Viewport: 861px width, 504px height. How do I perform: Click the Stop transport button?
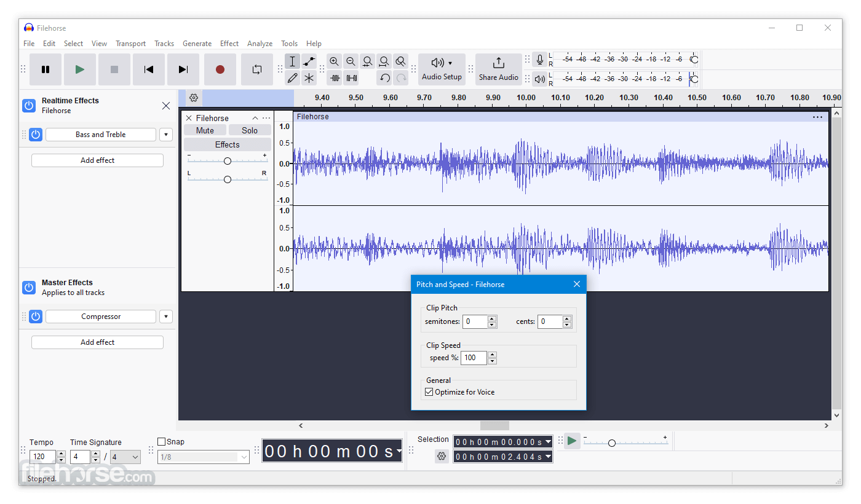click(x=114, y=69)
